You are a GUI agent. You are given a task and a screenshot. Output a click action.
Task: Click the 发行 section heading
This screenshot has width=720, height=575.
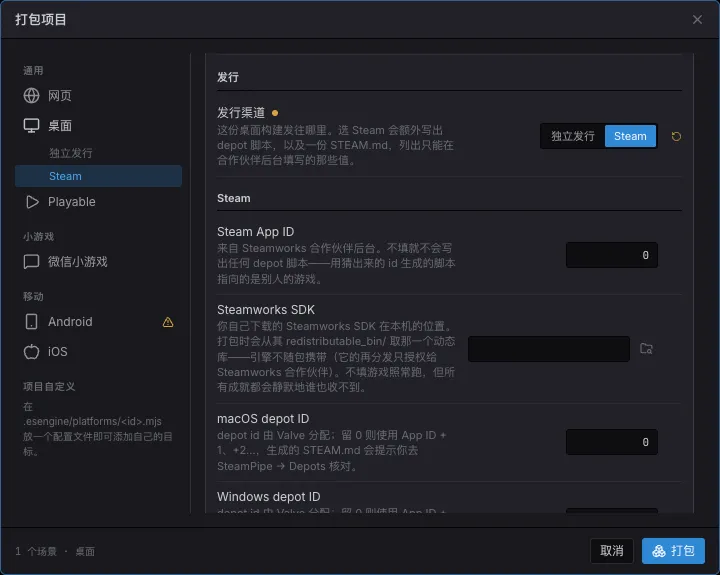click(228, 77)
